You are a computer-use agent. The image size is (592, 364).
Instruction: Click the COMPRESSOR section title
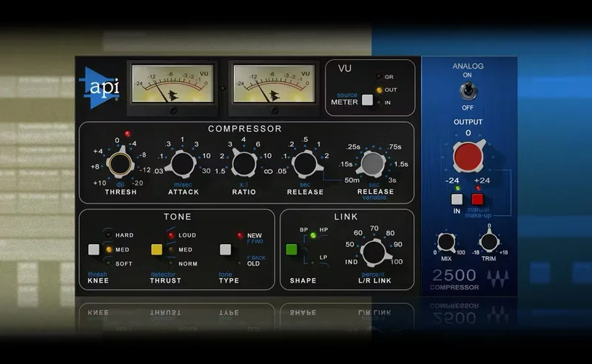click(x=245, y=129)
